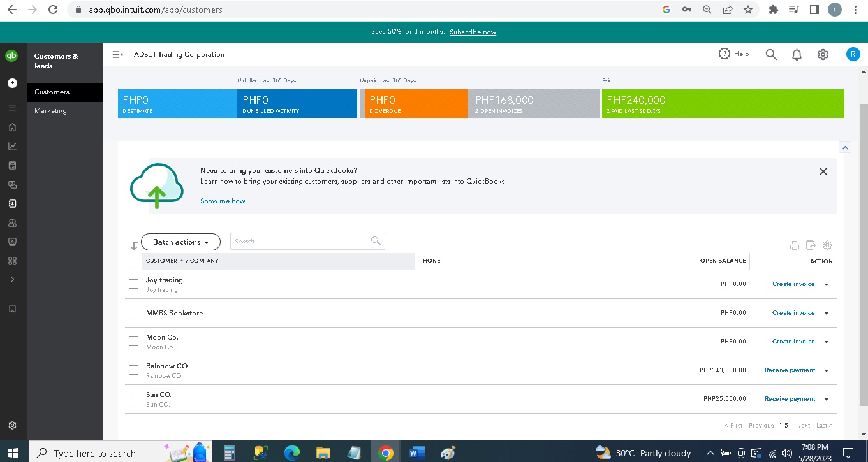
Task: Open notifications bell
Action: (x=797, y=55)
